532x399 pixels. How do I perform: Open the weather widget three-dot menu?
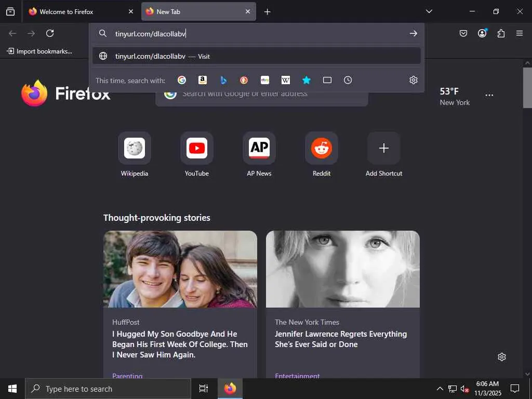pos(489,96)
